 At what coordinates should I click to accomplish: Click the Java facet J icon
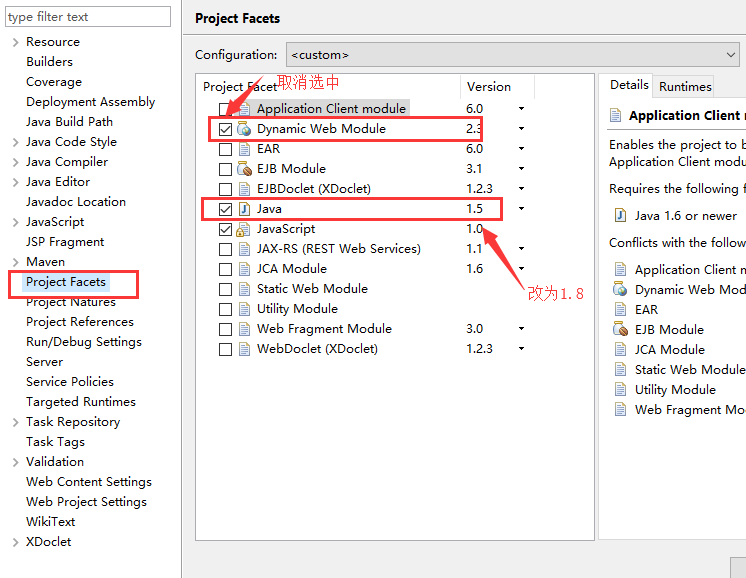(244, 209)
